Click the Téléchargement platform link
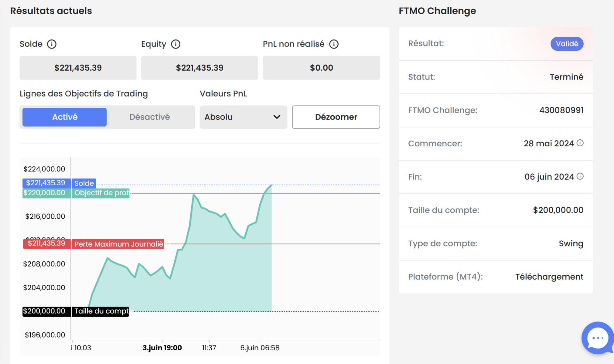The width and height of the screenshot is (614, 364). tap(549, 277)
